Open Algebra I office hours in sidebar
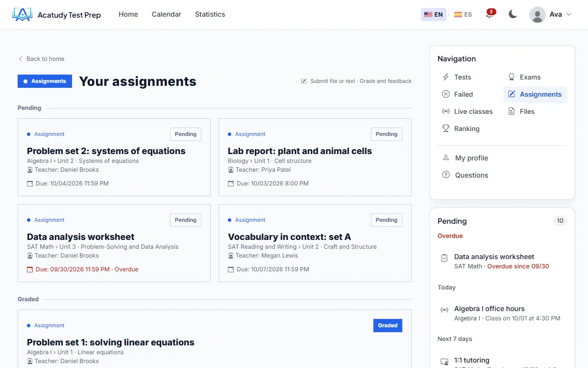This screenshot has height=368, width=588. point(490,309)
